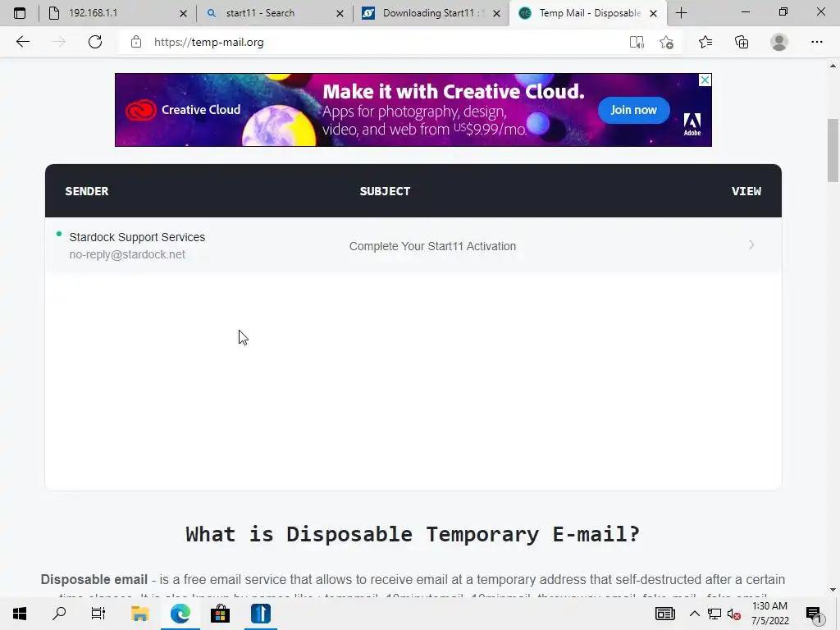Start Read aloud in the address bar
The width and height of the screenshot is (840, 630).
[x=637, y=42]
